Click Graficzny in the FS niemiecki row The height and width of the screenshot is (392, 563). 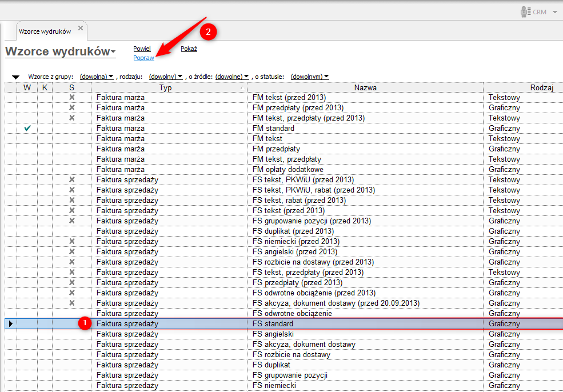504,386
